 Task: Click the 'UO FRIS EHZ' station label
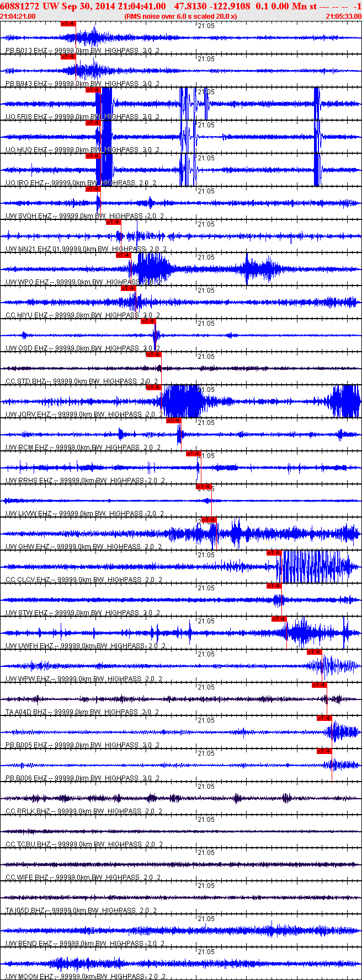click(x=26, y=117)
